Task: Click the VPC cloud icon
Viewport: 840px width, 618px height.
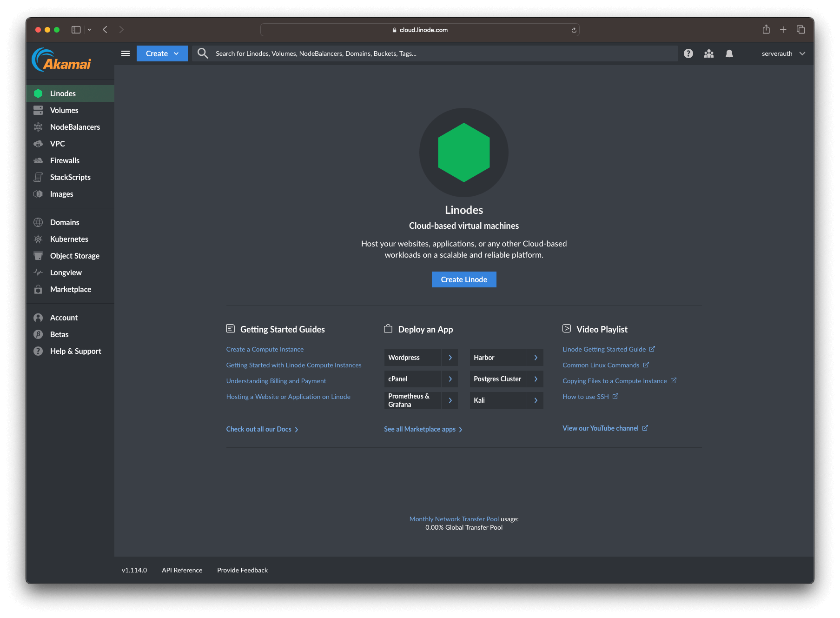Action: 38,144
